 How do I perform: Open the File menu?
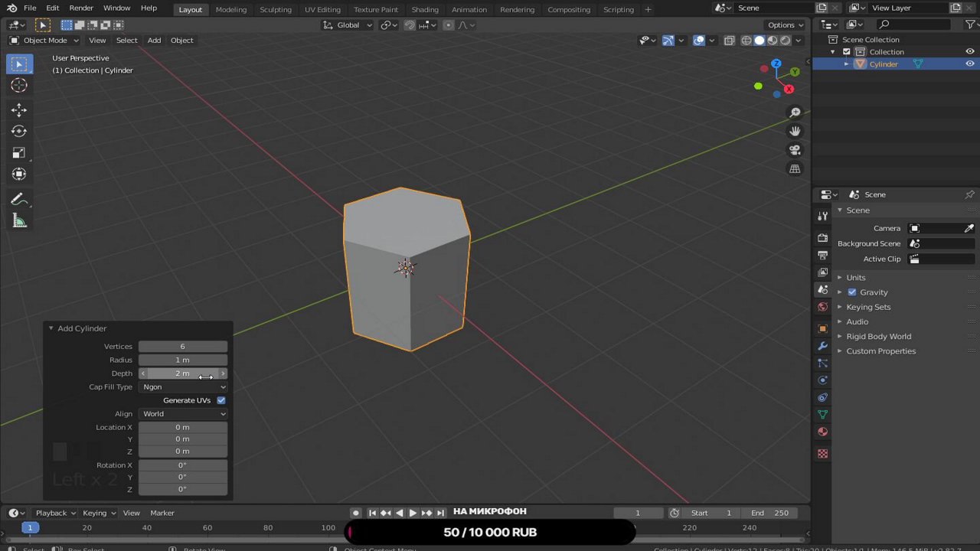[x=30, y=8]
